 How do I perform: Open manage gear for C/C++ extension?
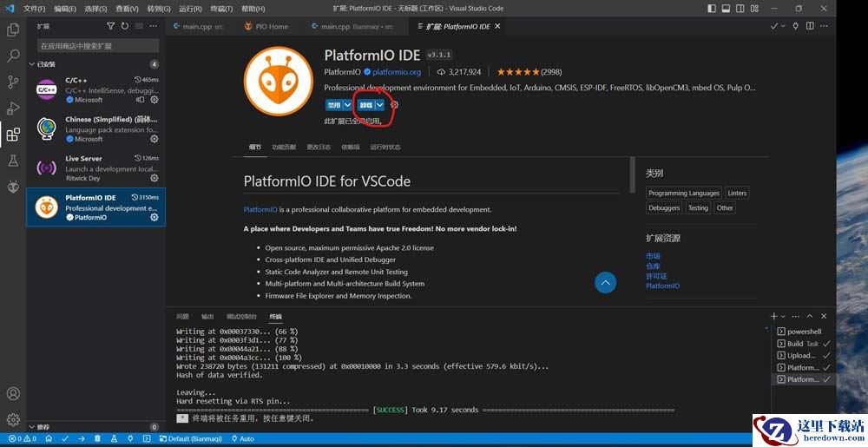155,100
